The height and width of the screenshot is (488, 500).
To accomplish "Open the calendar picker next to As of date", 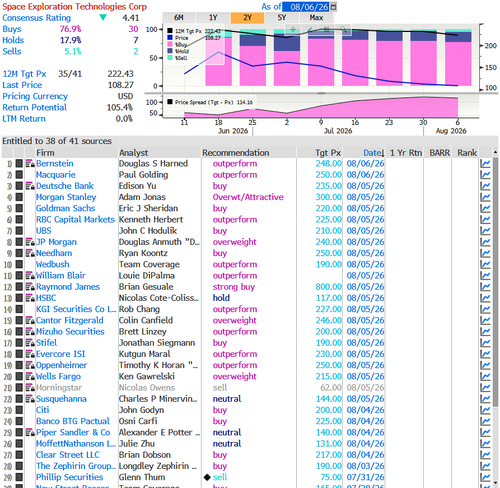I will (x=334, y=7).
